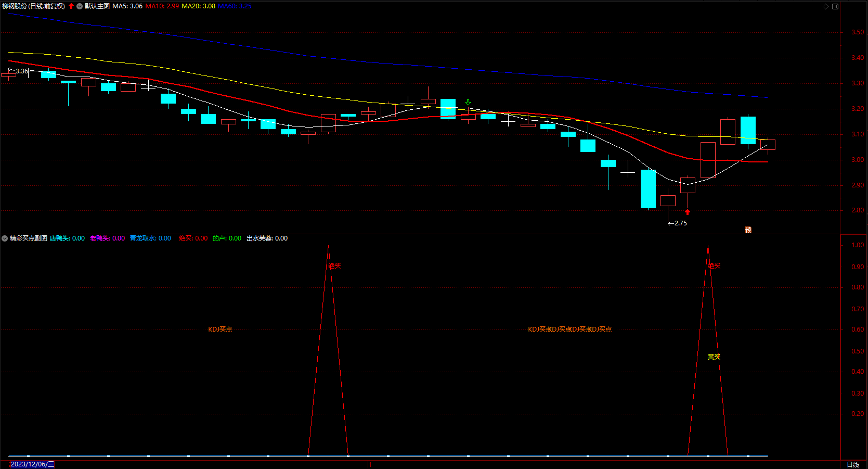Click the 3.50 price axis label
Viewport: 868px width, 469px height.
858,32
